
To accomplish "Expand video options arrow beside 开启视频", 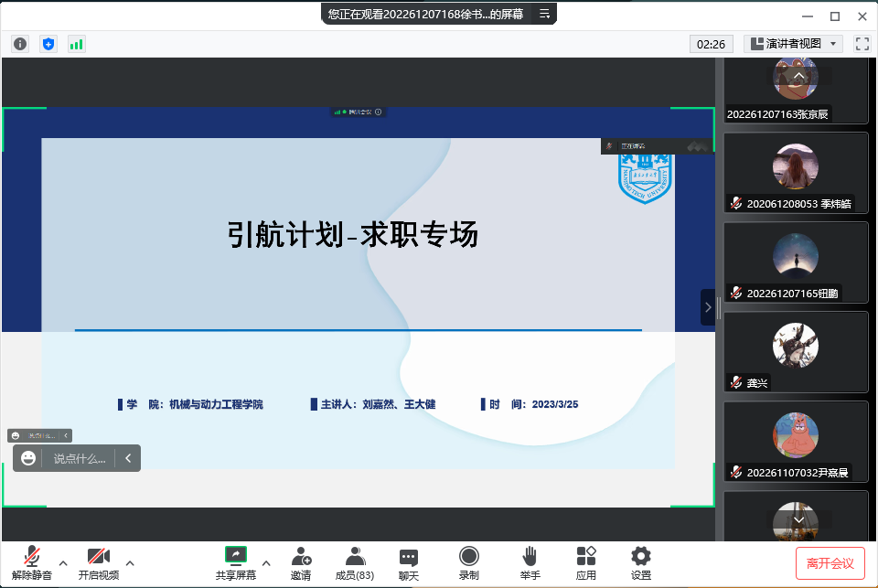I will (x=130, y=562).
